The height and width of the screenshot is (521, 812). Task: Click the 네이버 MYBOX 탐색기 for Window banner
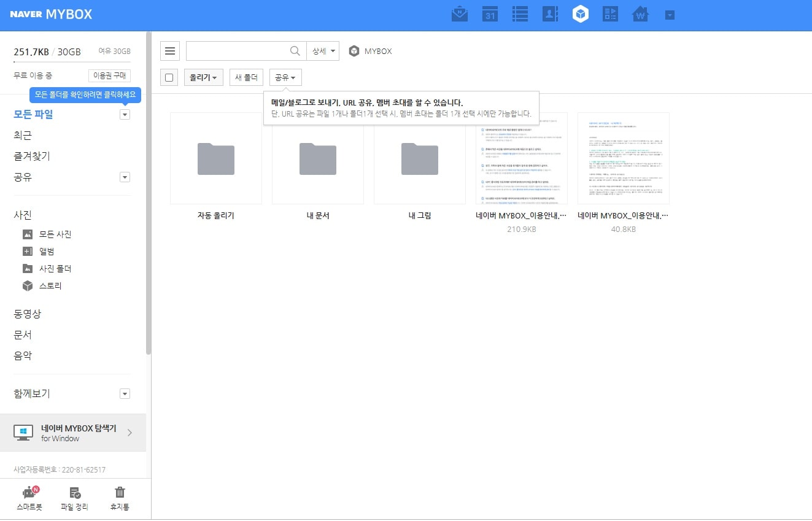[x=73, y=433]
